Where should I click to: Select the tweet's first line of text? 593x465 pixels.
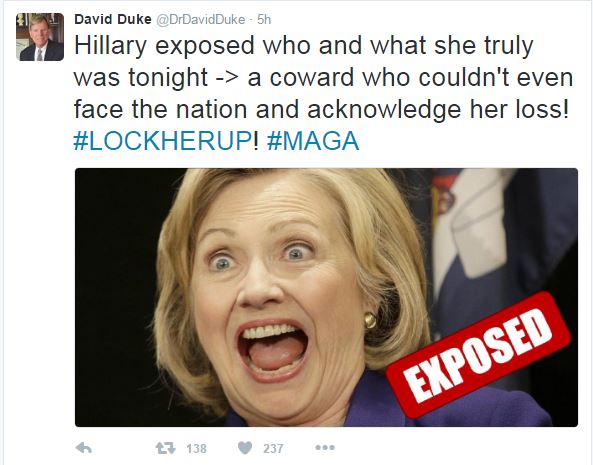coord(304,46)
